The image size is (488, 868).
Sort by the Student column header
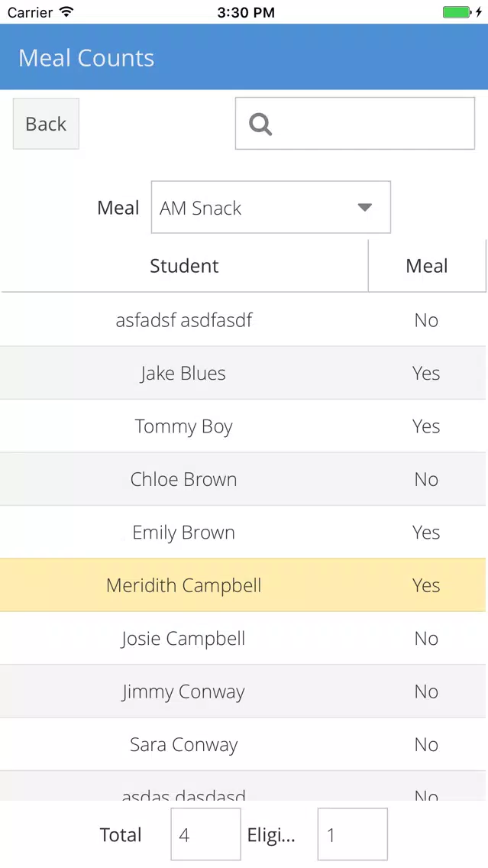[x=184, y=266]
